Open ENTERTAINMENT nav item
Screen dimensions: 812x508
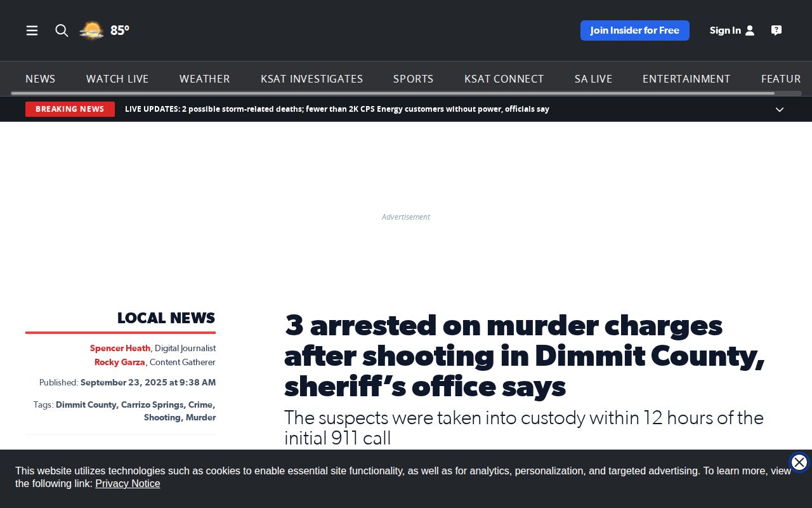686,79
